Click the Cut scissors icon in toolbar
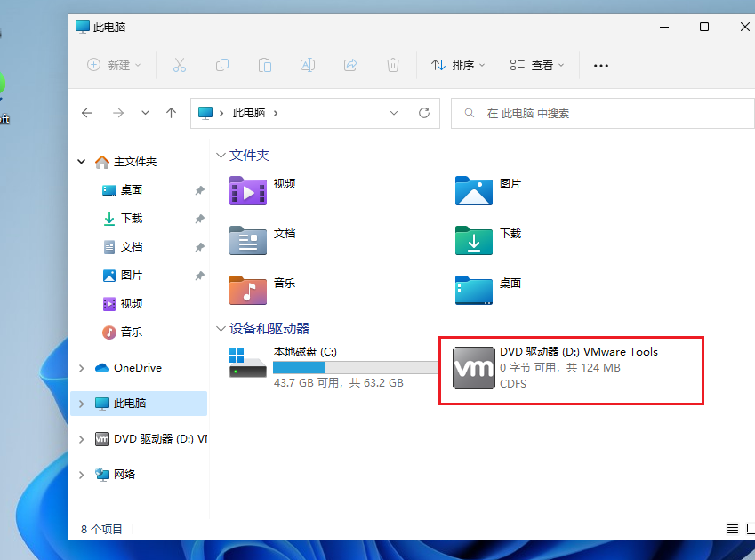 [x=180, y=65]
